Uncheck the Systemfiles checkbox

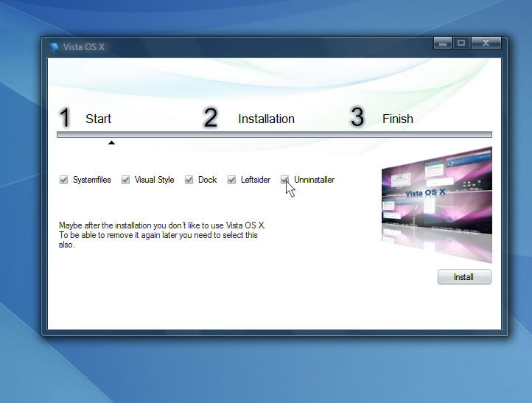click(63, 180)
